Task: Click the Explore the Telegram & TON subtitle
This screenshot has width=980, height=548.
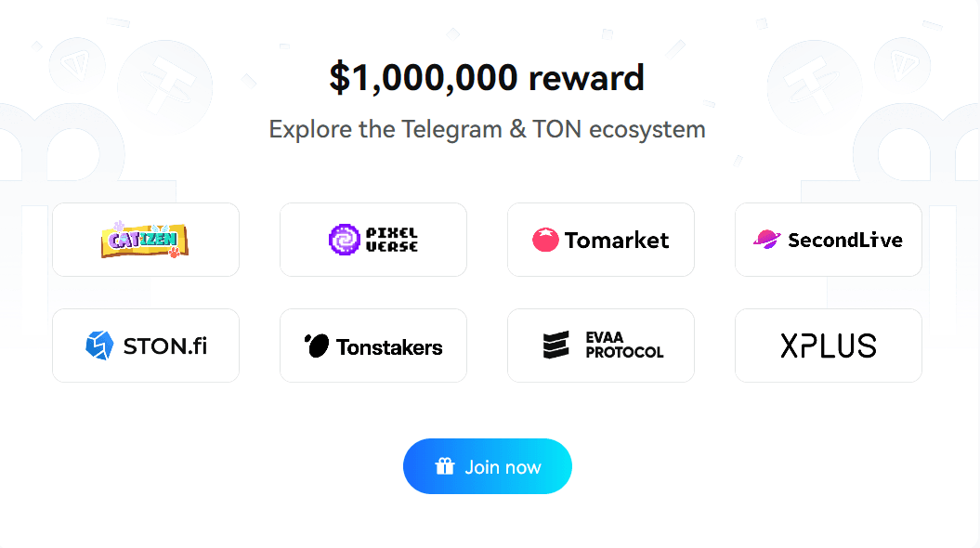Action: [487, 129]
